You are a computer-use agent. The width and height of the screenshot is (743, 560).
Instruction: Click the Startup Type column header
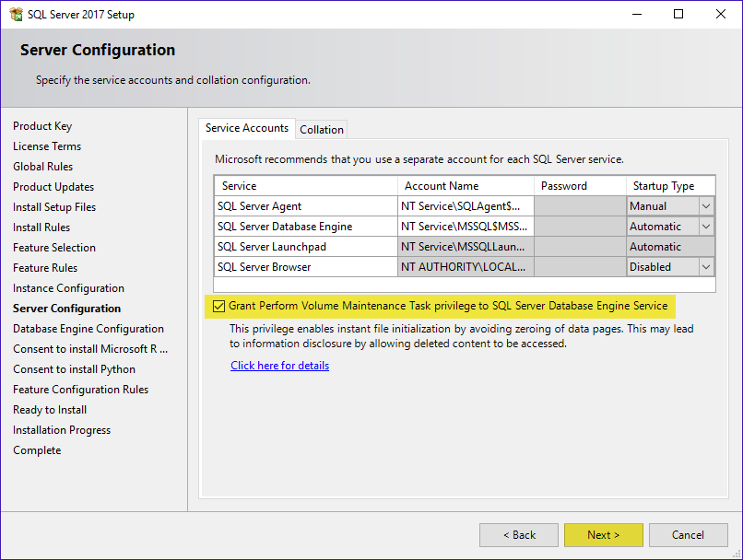click(670, 186)
